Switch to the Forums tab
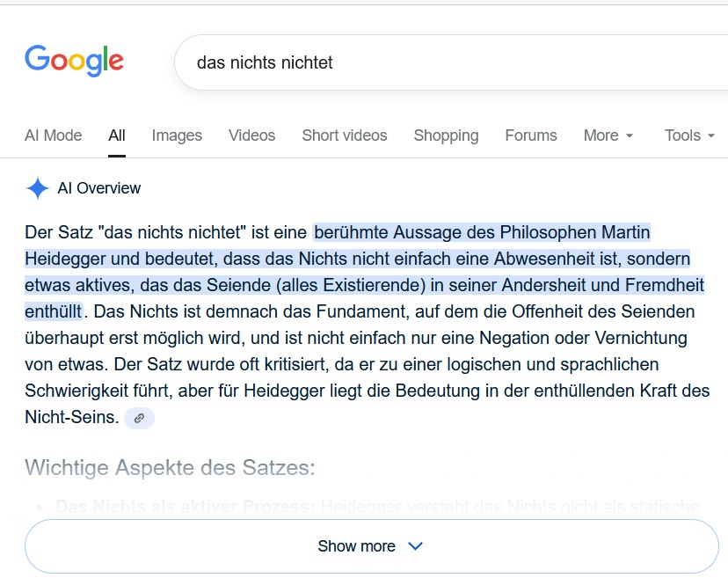Viewport: 728px width, 585px height. 530,135
